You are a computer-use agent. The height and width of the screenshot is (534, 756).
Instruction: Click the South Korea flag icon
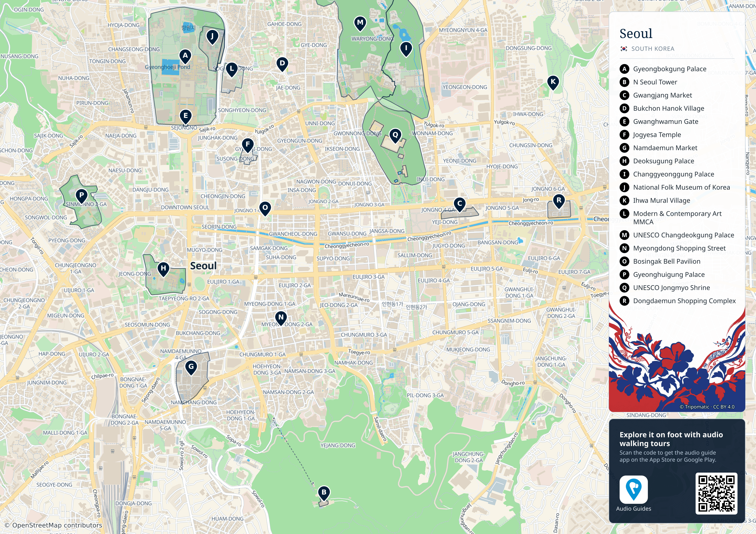coord(624,48)
